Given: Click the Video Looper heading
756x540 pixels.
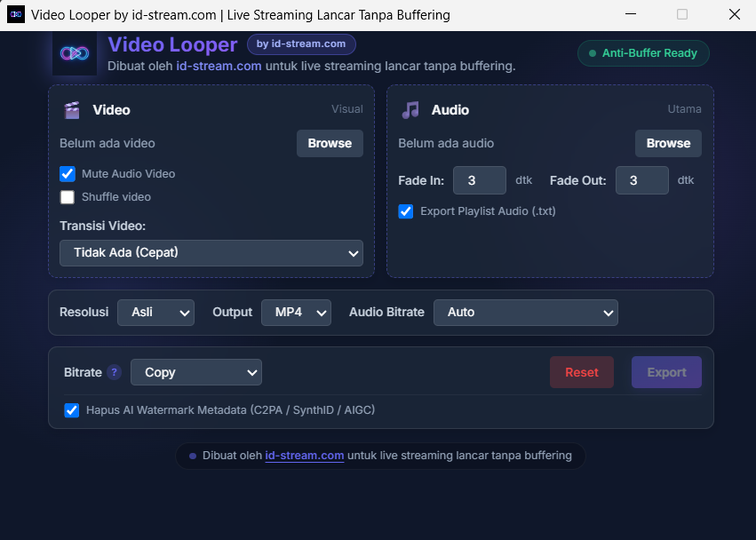Looking at the screenshot, I should tap(172, 44).
